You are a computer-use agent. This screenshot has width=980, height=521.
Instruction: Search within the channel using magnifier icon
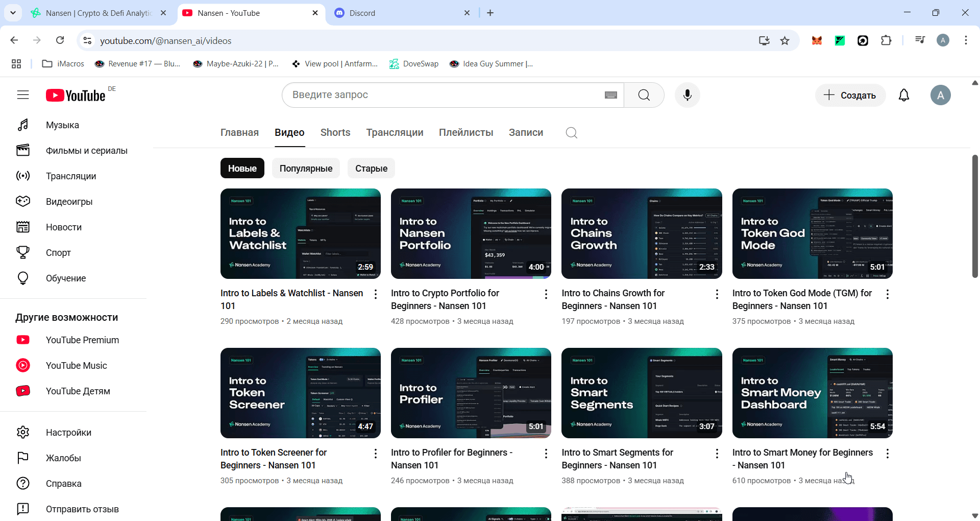pos(572,133)
